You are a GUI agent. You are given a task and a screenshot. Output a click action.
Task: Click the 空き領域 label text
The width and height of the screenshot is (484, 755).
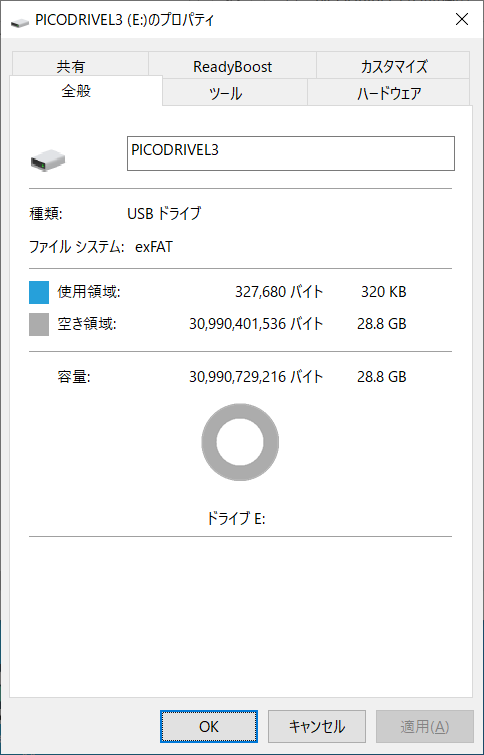[87, 324]
